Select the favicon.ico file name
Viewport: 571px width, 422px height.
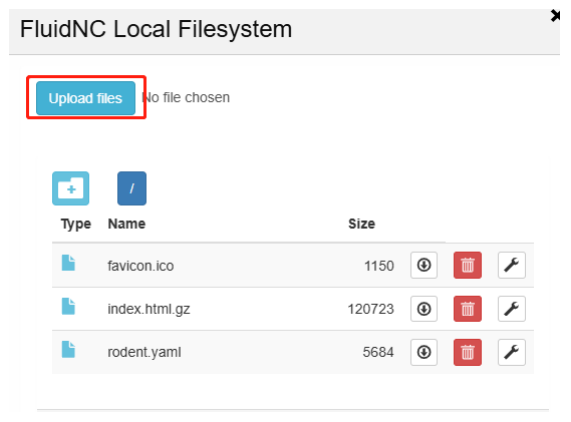point(141,266)
